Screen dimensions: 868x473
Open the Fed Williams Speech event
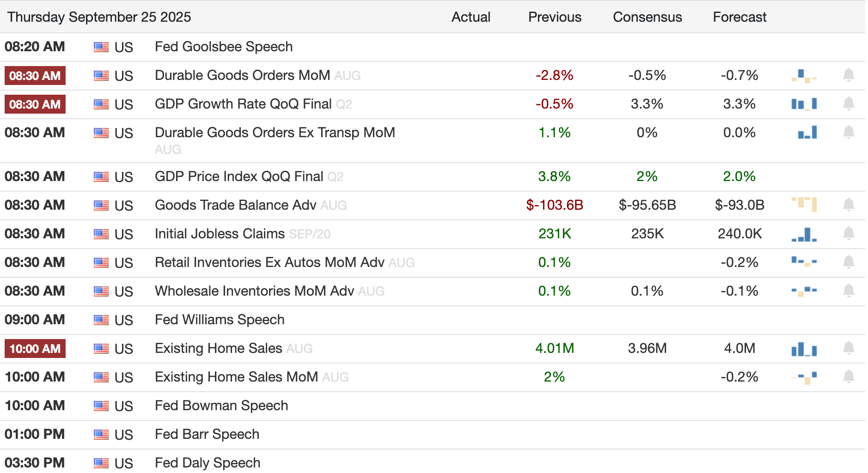220,320
